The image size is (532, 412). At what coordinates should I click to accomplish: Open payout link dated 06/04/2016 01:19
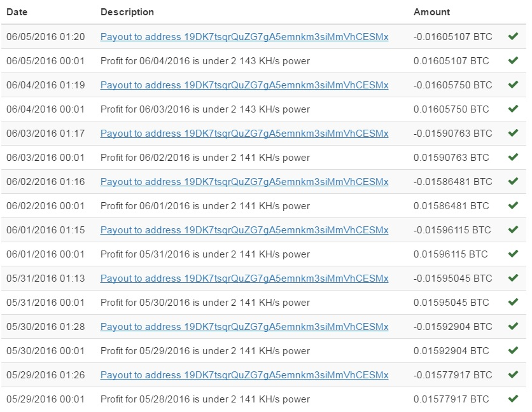(x=244, y=85)
